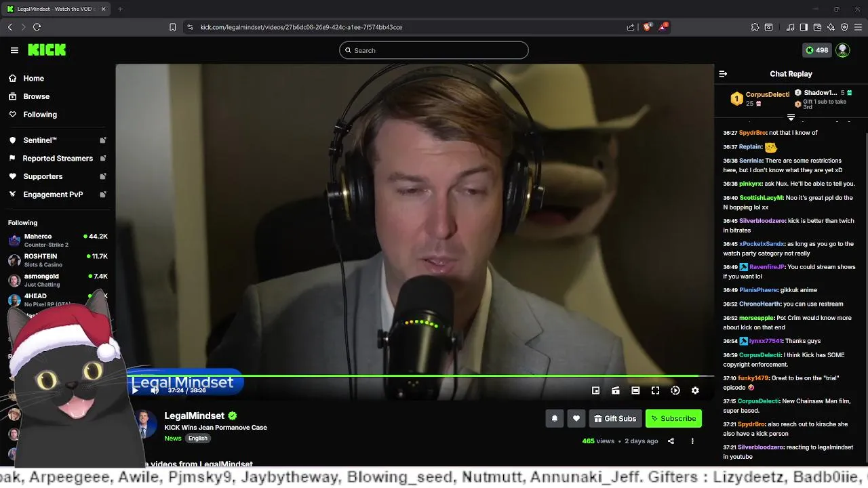The width and height of the screenshot is (868, 488).
Task: Follow channel with heart button
Action: point(576,418)
